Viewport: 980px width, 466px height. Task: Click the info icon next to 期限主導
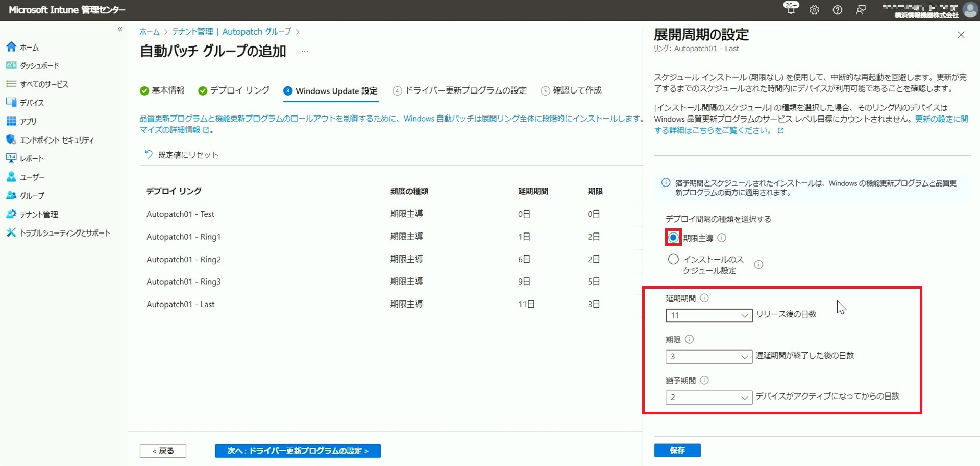[x=722, y=238]
